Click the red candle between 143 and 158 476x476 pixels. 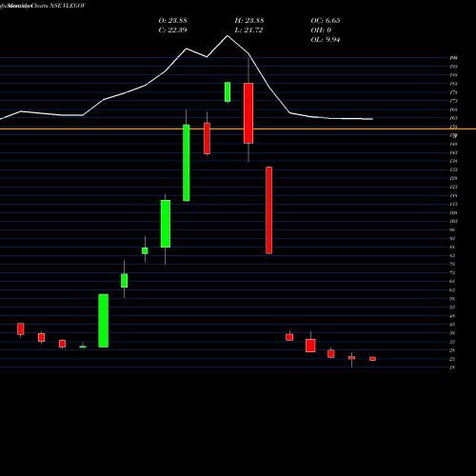(x=207, y=138)
